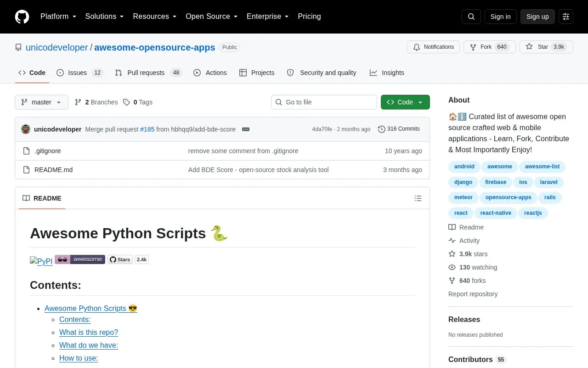The height and width of the screenshot is (368, 588).
Task: Switch to the Pull requests tab
Action: (148, 73)
